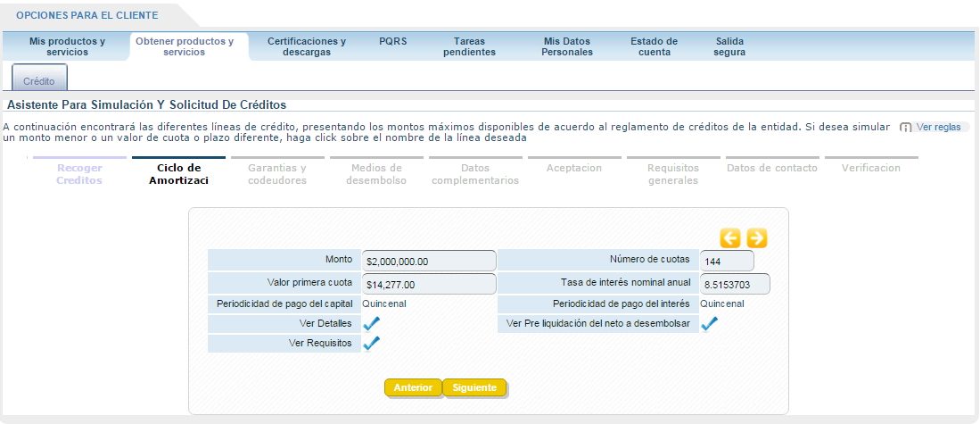Click the info icon beside Ver reglas
Screen dimensions: 980x424
coord(906,128)
